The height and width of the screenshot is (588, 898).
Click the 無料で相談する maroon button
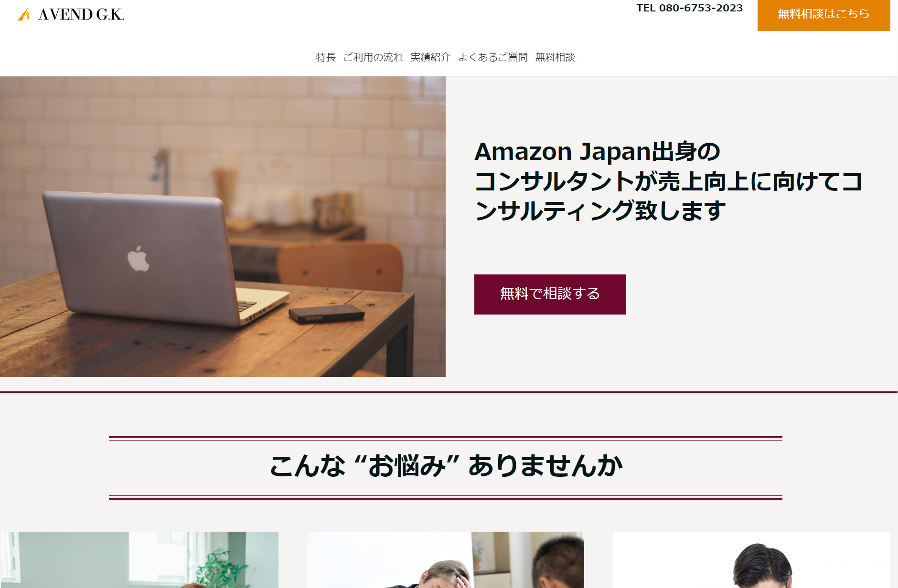(x=550, y=294)
